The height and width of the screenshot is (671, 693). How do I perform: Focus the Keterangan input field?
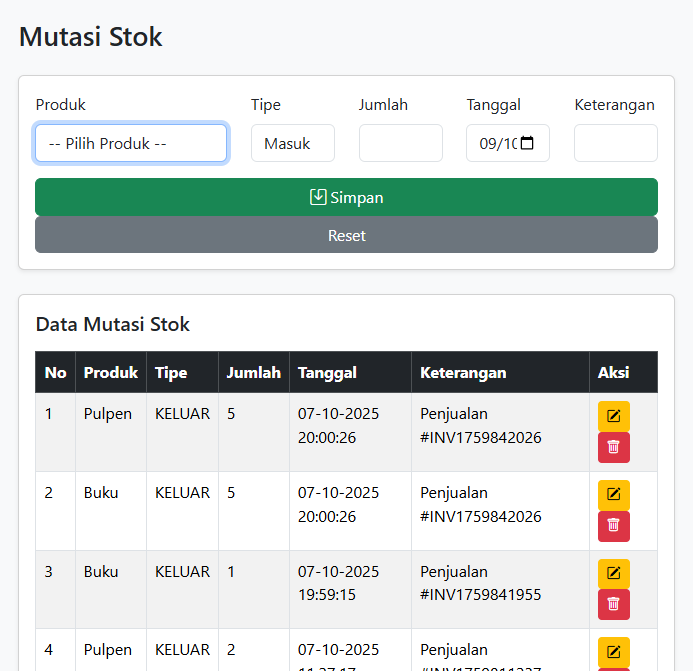pyautogui.click(x=616, y=143)
